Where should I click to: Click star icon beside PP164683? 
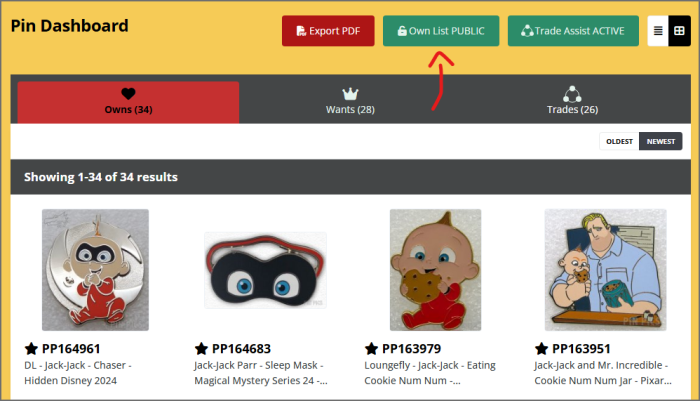coord(201,349)
